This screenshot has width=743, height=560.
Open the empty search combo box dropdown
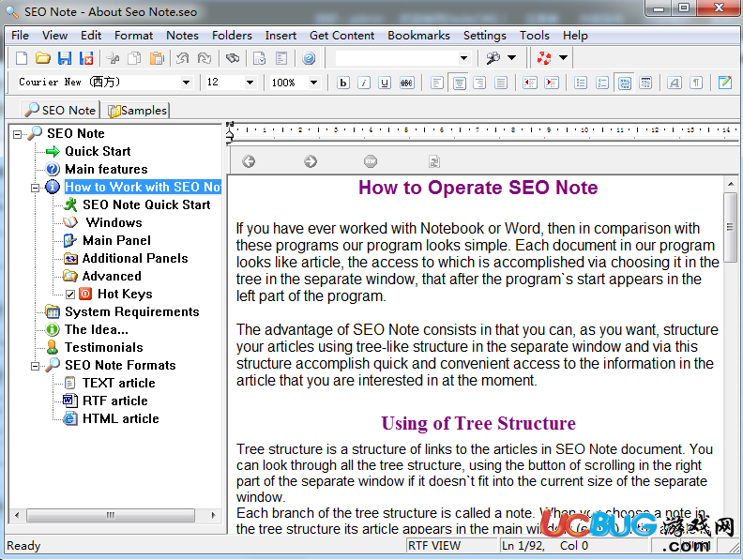coord(463,58)
